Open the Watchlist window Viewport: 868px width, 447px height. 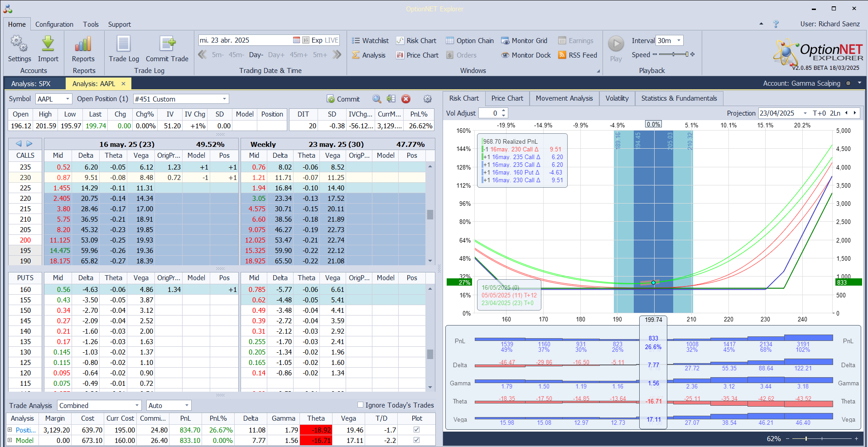point(370,40)
